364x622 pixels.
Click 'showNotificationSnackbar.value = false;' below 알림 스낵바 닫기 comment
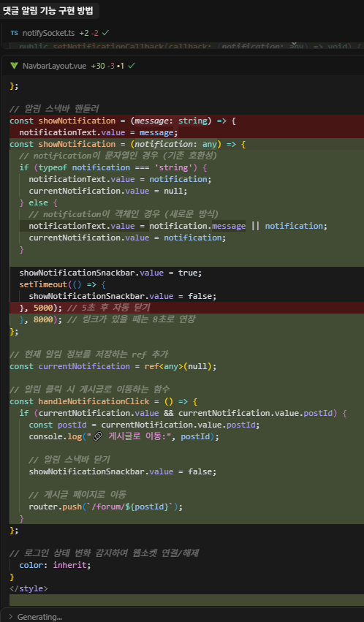tap(123, 471)
